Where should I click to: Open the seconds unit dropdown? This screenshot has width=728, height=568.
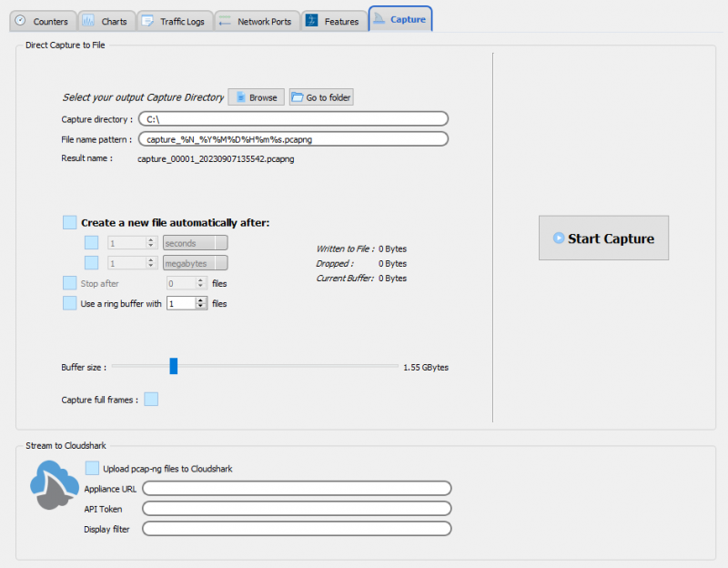click(195, 243)
